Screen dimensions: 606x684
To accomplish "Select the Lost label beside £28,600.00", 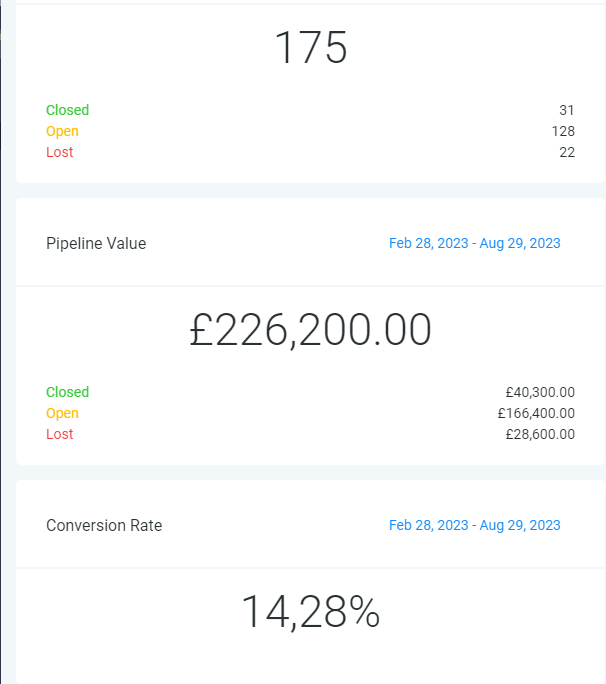I will 59,434.
